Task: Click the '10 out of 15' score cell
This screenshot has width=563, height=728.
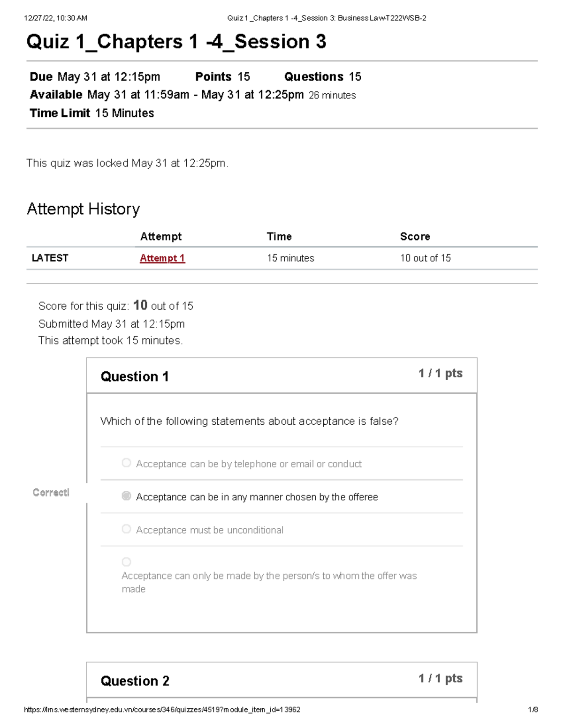Action: click(x=425, y=258)
